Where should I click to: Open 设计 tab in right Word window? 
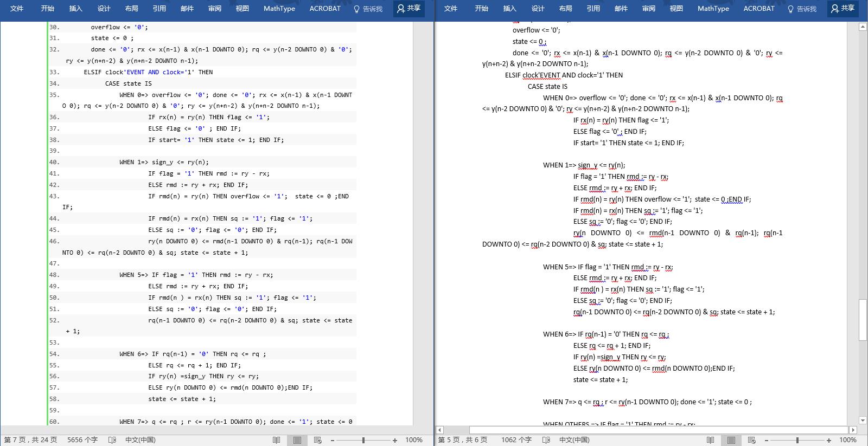(x=538, y=8)
